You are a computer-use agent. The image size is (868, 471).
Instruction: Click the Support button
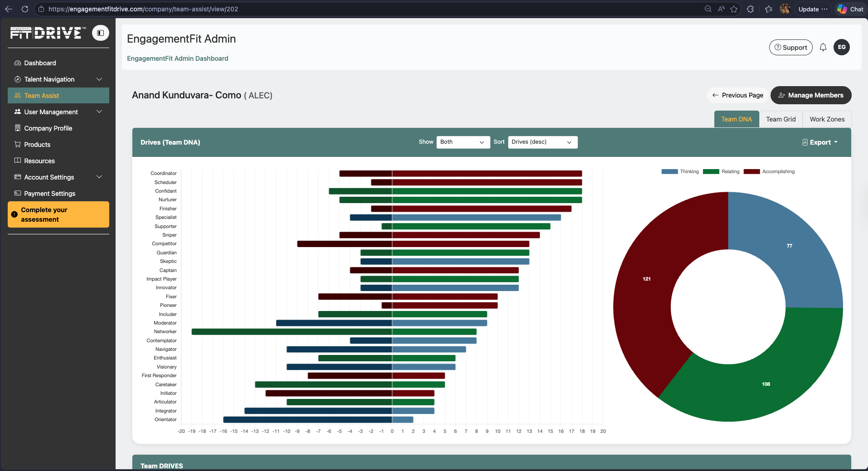791,47
